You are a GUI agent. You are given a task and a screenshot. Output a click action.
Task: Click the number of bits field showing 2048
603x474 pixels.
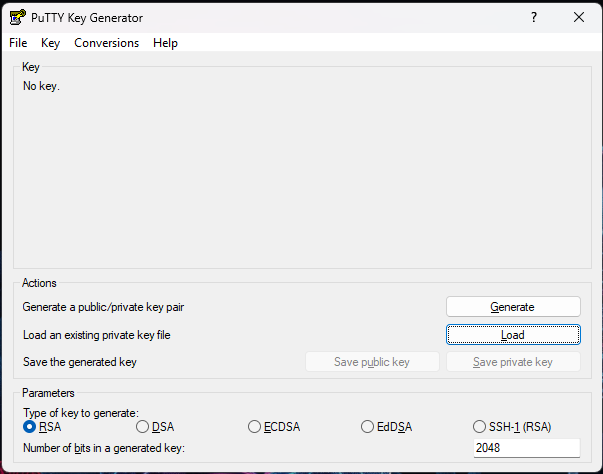[526, 448]
